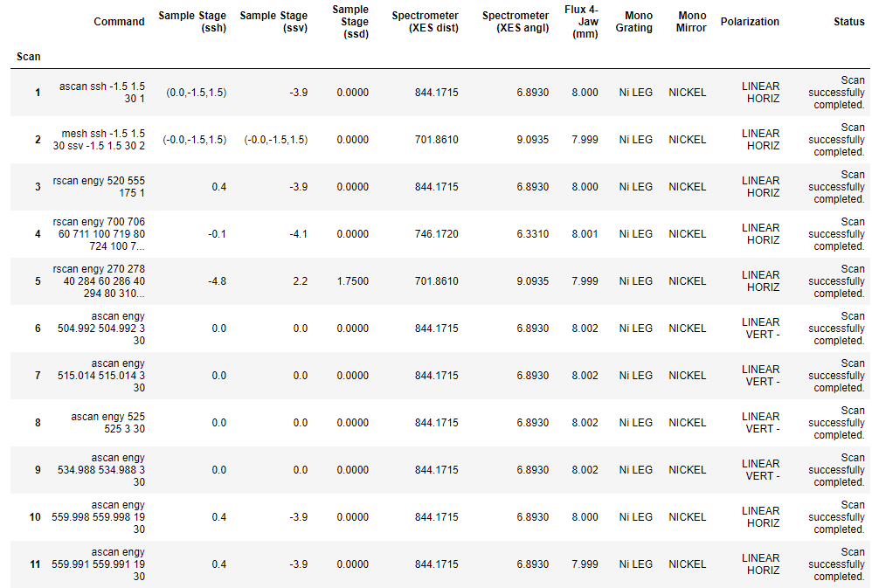Screen dimensions: 872x588
Task: Select 'ascan engy 515.014' command cell
Action: (x=101, y=376)
